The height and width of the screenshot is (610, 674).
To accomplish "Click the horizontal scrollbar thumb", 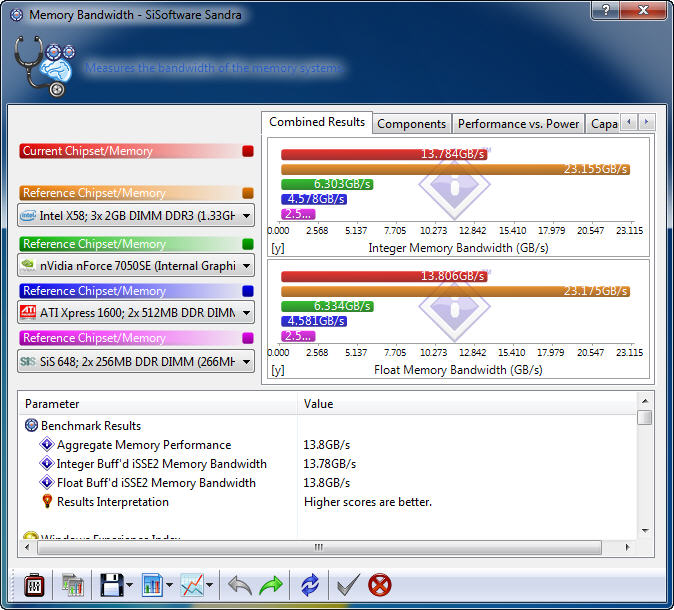I will 319,547.
